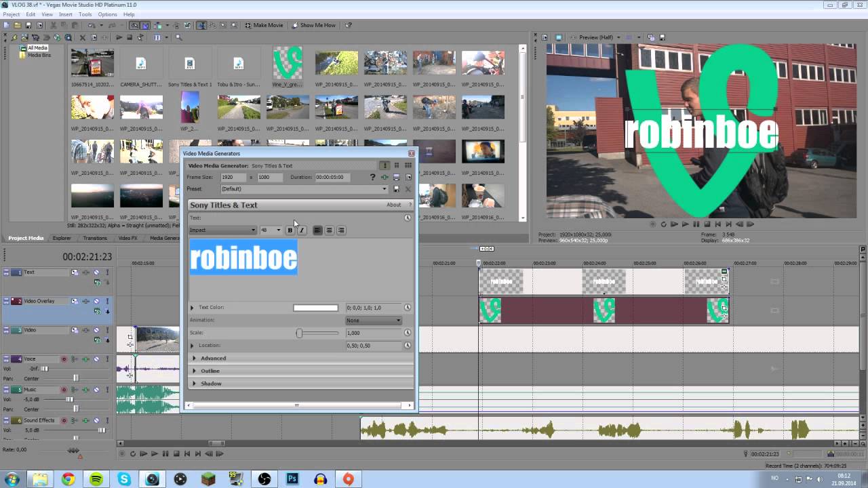Viewport: 868px width, 488px height.
Task: Select the CAMERA_SHUTT audio file thumbnail
Action: click(141, 64)
